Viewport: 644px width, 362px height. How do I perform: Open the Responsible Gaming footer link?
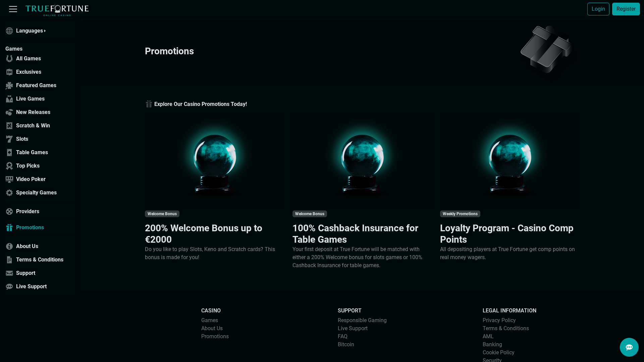click(362, 320)
